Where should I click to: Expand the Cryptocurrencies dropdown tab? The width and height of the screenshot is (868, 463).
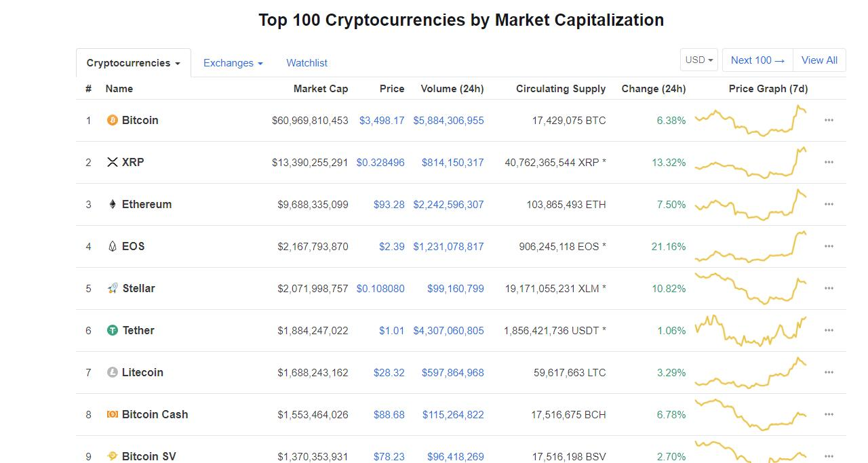point(134,63)
